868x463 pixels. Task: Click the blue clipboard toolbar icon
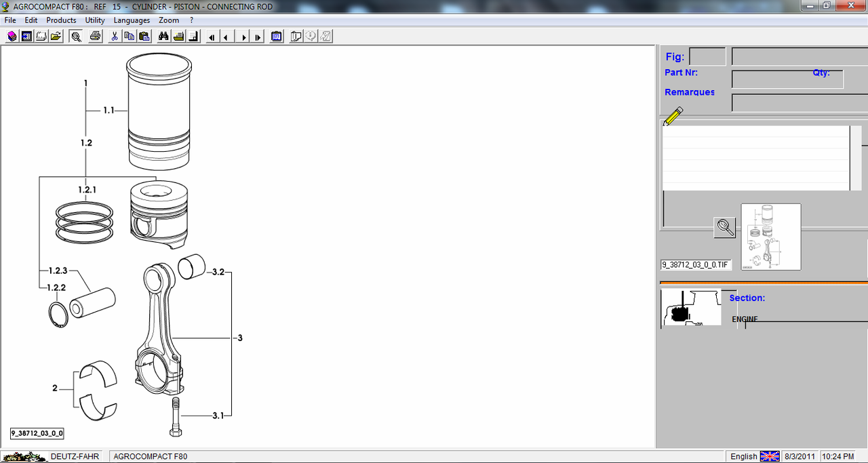[277, 37]
